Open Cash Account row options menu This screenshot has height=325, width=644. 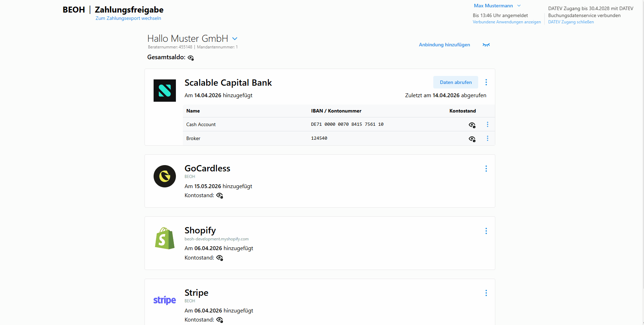coord(488,124)
